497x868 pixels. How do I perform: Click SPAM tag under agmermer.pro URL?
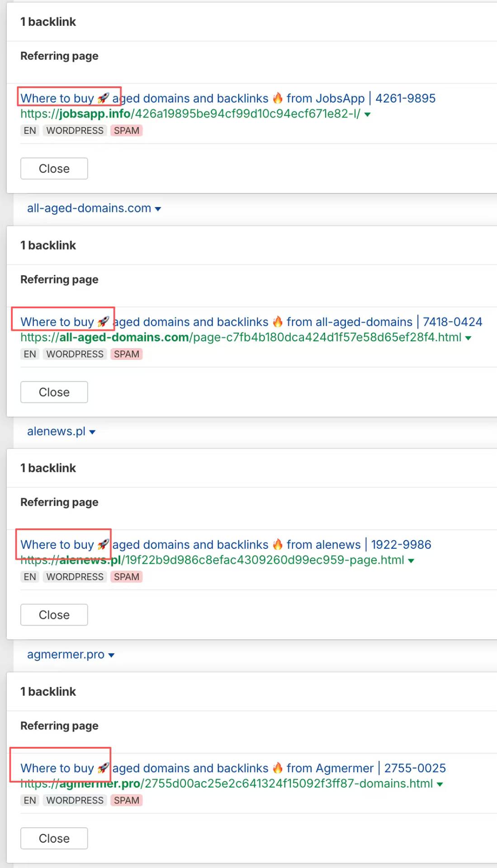(x=127, y=800)
